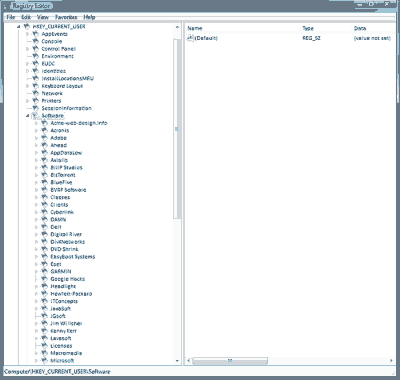The height and width of the screenshot is (380, 400).
Task: Click the value pane scroll right arrow
Action: 391,361
